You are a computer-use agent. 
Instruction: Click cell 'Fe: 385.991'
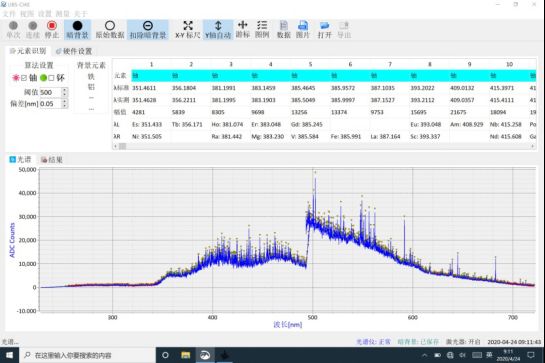coord(350,137)
